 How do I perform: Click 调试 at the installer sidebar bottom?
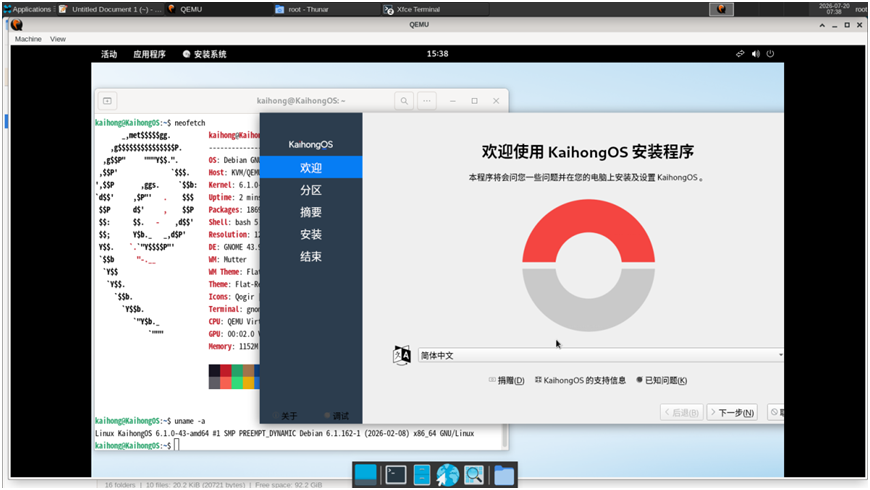[336, 416]
